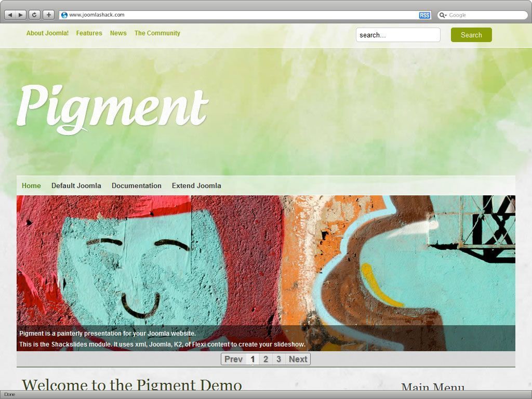Click the green Search button
The width and height of the screenshot is (532, 399).
coord(471,35)
